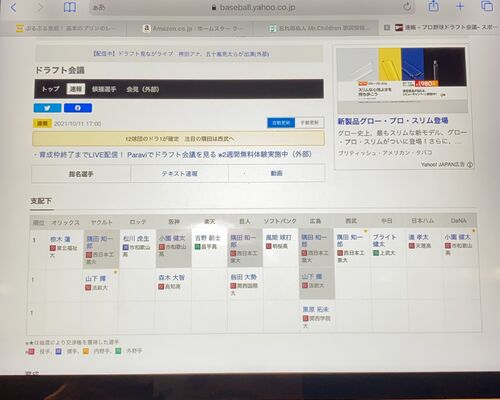
Task: Share the page with the Facebook button
Action: click(78, 108)
